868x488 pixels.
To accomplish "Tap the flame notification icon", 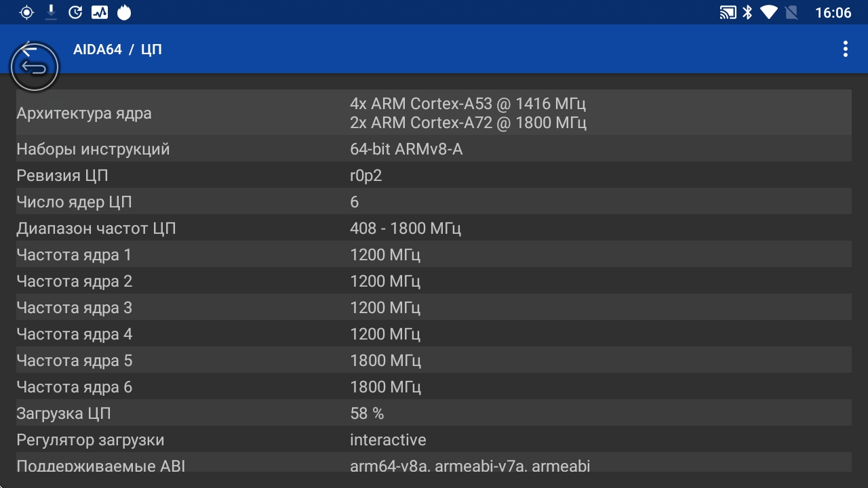I will [123, 12].
